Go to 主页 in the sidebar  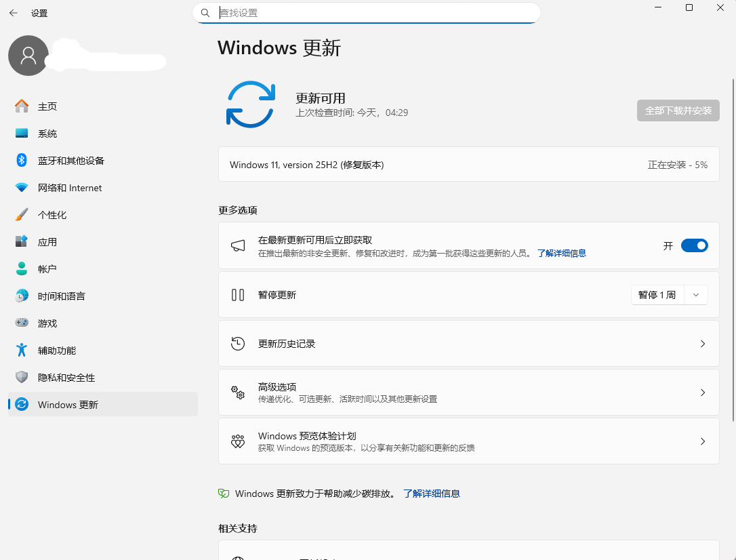click(x=103, y=106)
